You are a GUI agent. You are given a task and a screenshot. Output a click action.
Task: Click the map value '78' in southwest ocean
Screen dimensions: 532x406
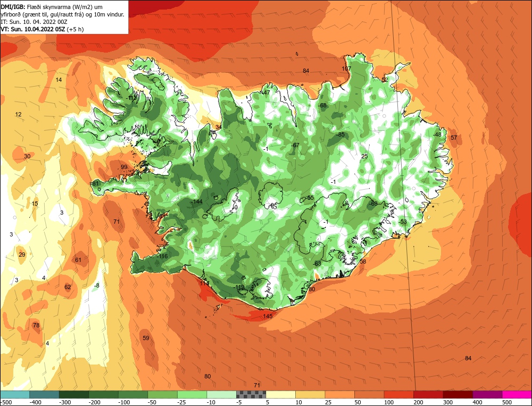[36, 325]
